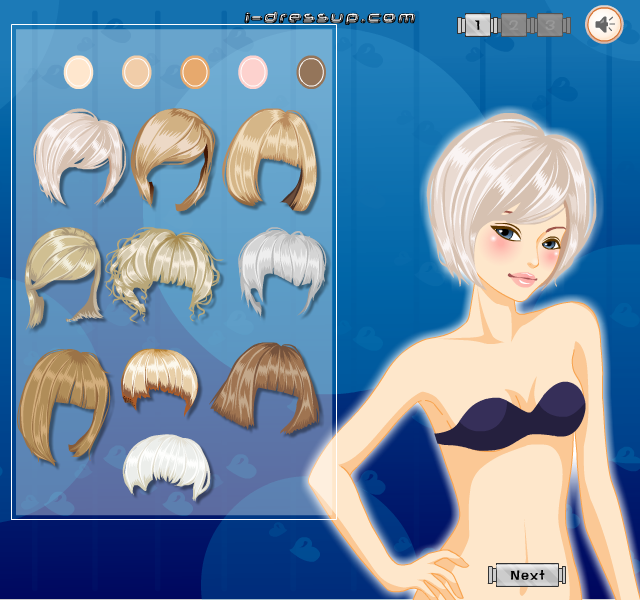
Task: Choose the caramel long bob with bangs
Action: tap(64, 406)
